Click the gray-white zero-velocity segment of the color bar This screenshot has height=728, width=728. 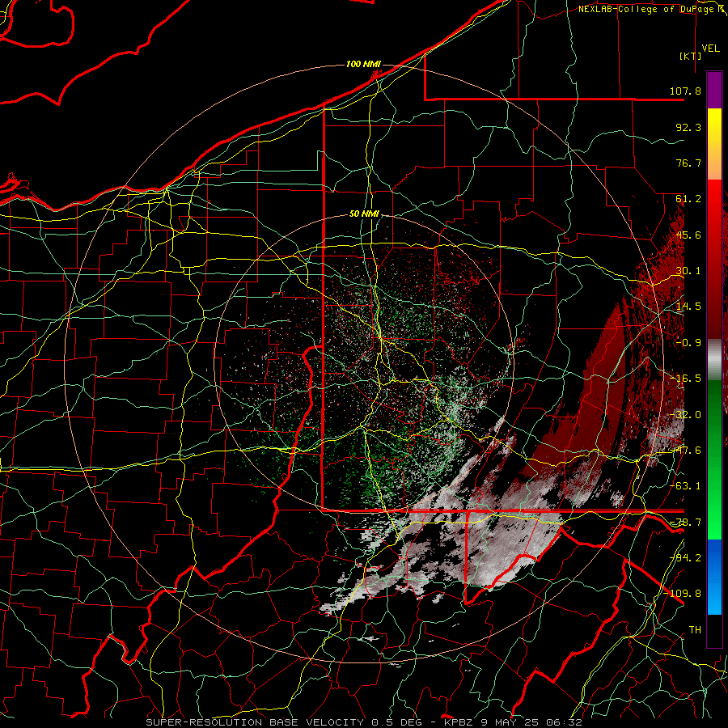point(714,360)
